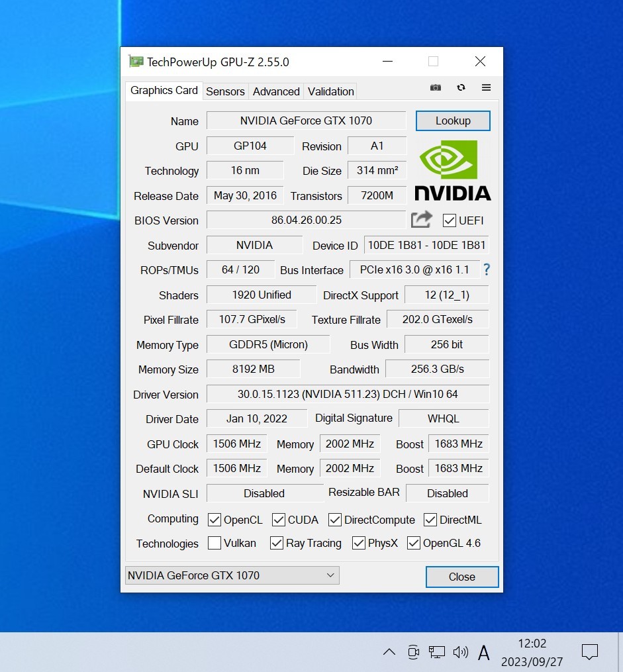Close GPU-Z with the title bar X

pyautogui.click(x=480, y=62)
